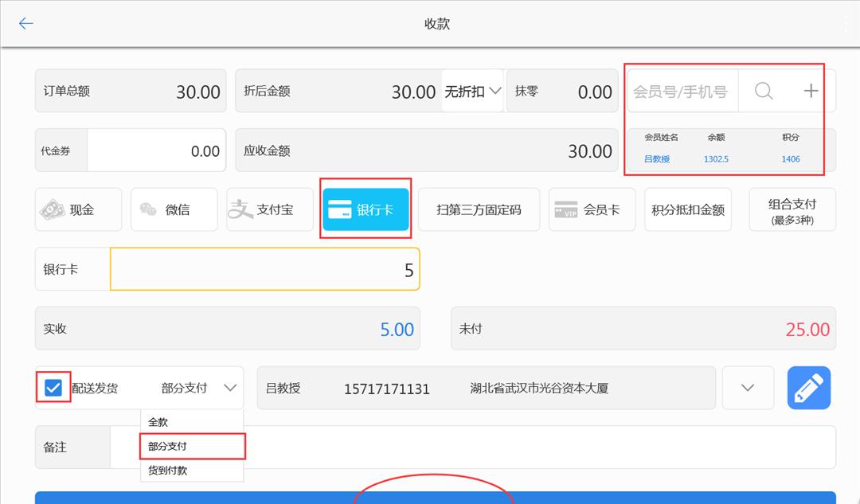Viewport: 860px width, 504px height.
Task: Click recipient name 吕教授 in address row
Action: pos(283,389)
